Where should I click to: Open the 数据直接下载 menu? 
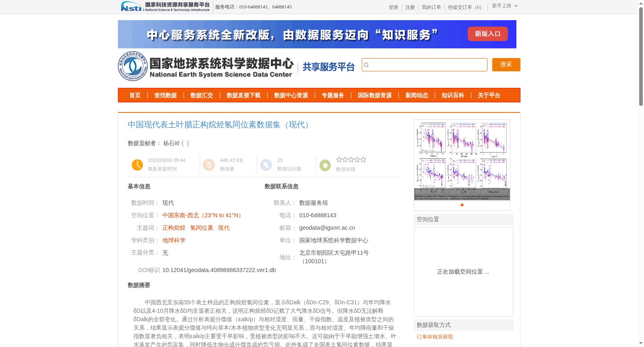(244, 95)
